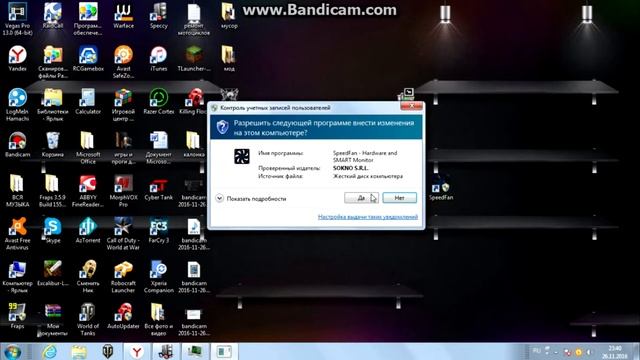This screenshot has width=640, height=360.
Task: Select the Excalibur desktop shortcut
Action: point(53,273)
